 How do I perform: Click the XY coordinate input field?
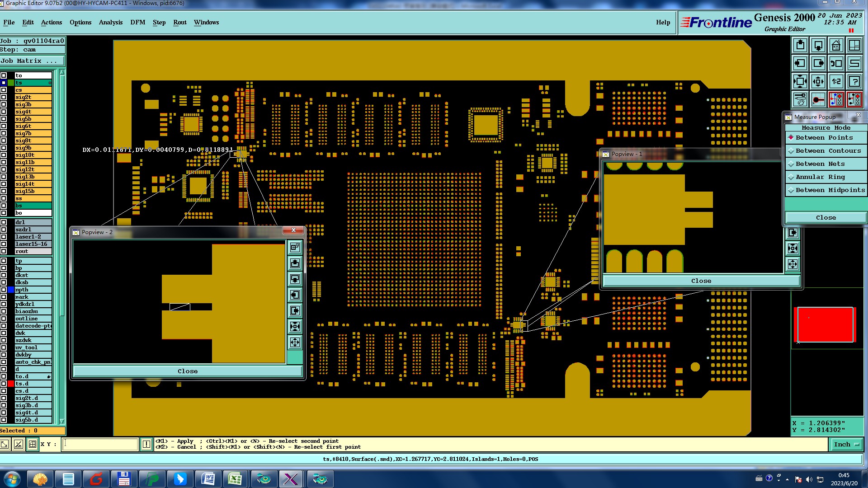click(x=100, y=444)
